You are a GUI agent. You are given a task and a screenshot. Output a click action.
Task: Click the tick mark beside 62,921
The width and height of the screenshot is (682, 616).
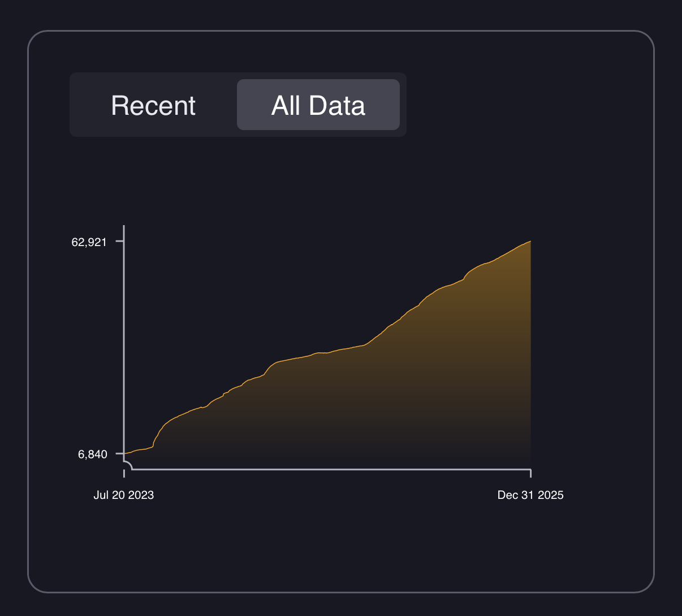[119, 242]
